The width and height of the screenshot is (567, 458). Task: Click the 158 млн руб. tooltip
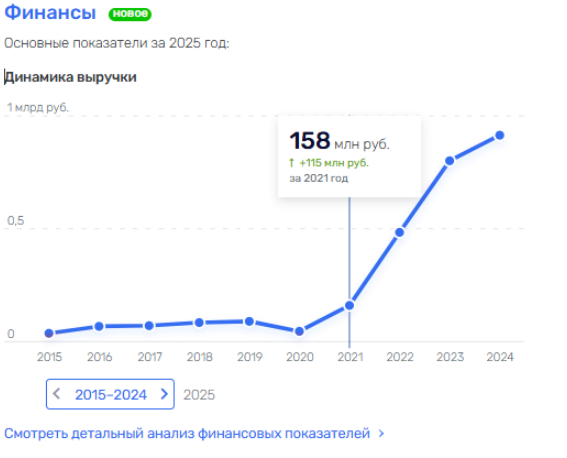click(x=349, y=156)
